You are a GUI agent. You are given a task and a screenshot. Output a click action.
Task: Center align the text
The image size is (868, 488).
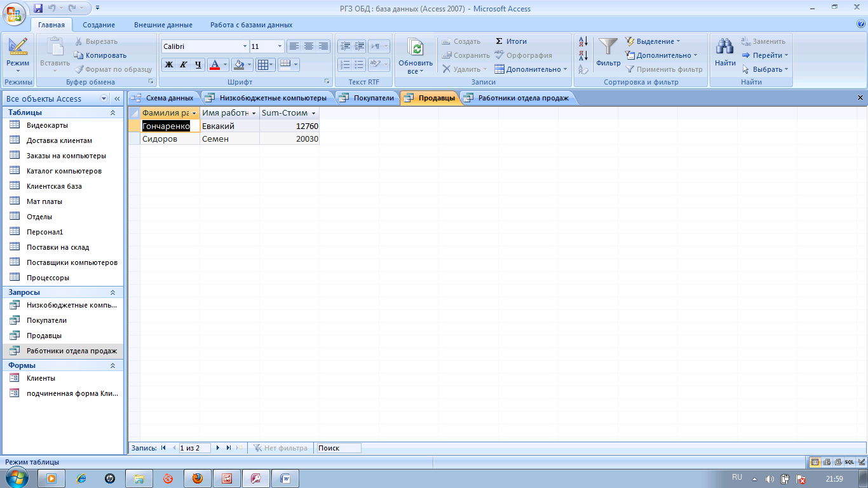tap(309, 46)
